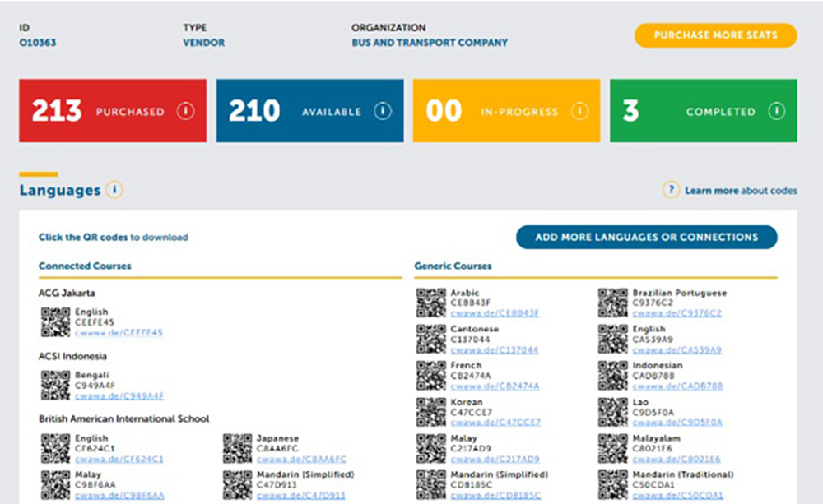Click info icon on Completed tile
Image resolution: width=823 pixels, height=504 pixels.
point(776,111)
